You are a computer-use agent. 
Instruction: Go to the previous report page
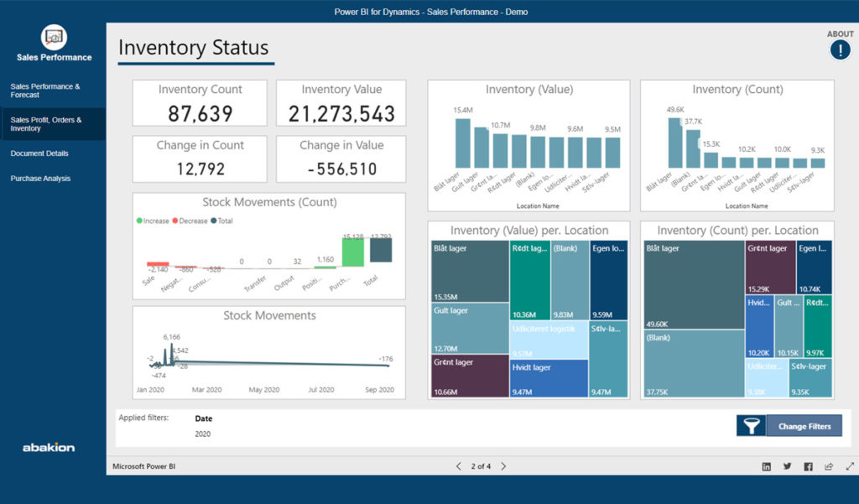458,465
